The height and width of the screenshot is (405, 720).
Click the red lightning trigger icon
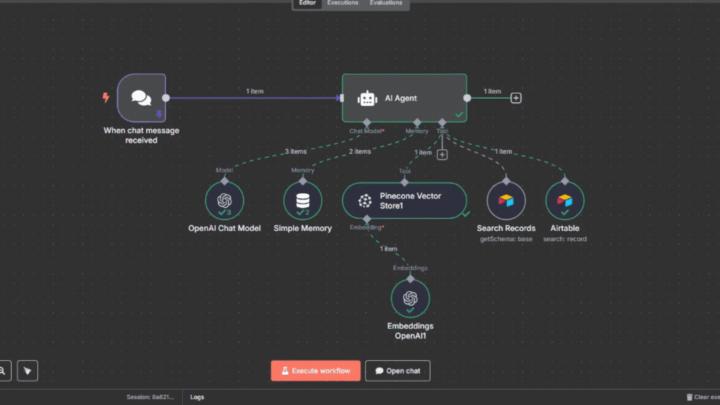point(106,97)
